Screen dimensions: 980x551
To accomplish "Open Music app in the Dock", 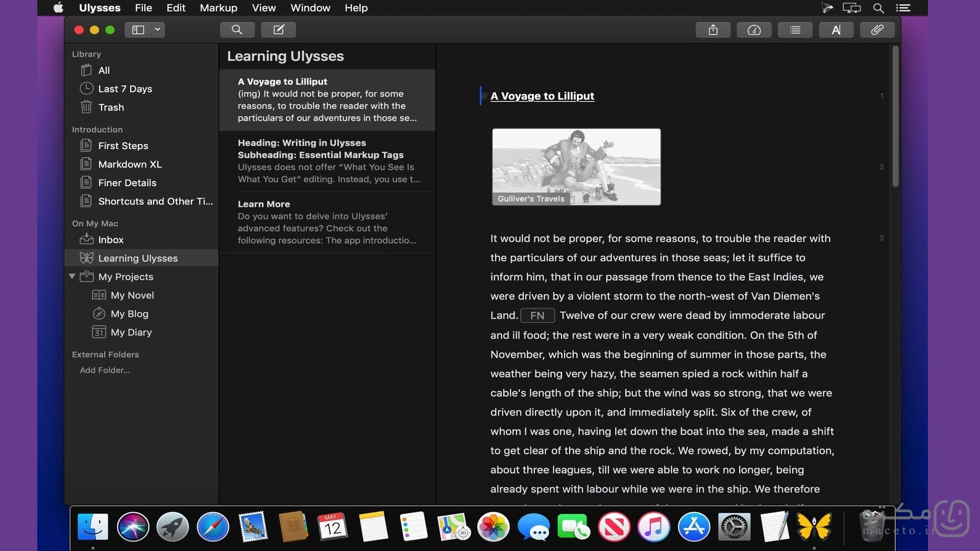I will pos(654,527).
